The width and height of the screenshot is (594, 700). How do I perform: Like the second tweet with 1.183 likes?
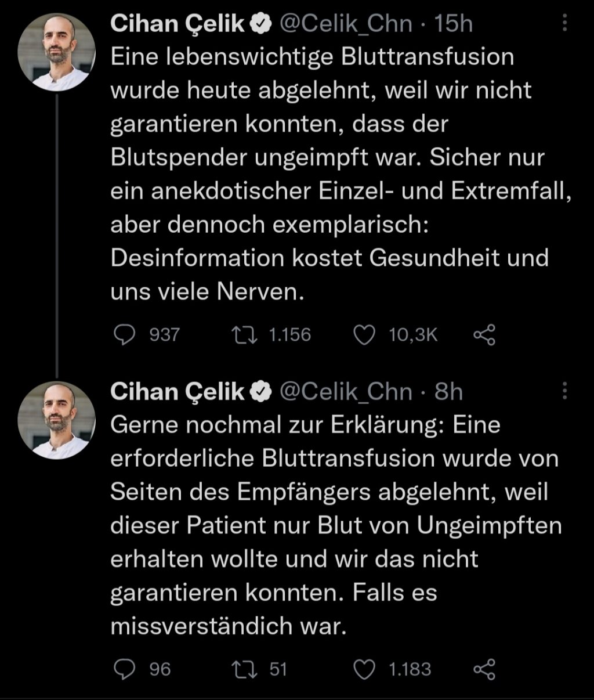click(x=364, y=669)
